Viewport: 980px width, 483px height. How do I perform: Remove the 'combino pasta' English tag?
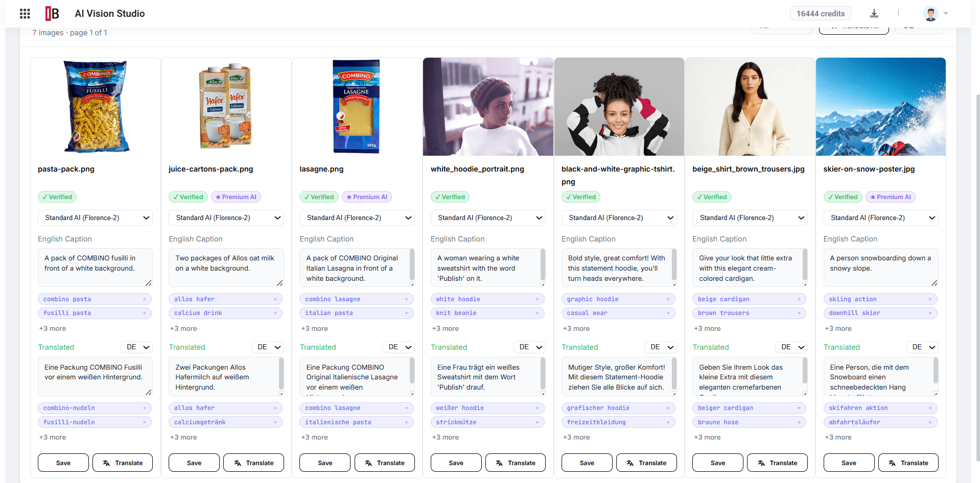[x=145, y=299]
